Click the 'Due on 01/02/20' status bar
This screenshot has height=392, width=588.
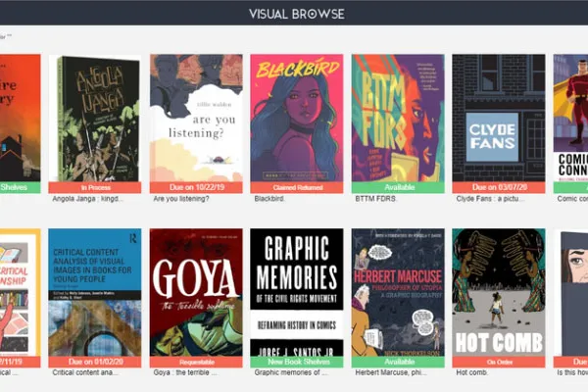(95, 362)
